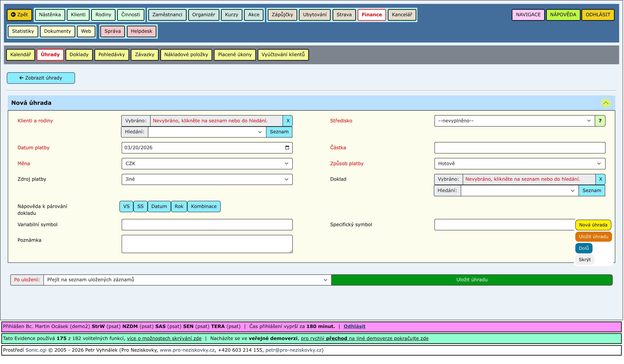Switch to the Doklady tab
Image resolution: width=624 pixels, height=364 pixels.
tap(79, 55)
